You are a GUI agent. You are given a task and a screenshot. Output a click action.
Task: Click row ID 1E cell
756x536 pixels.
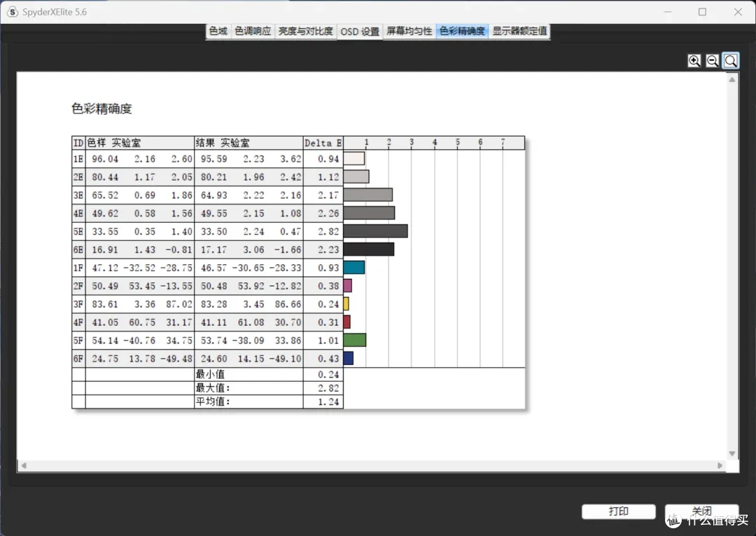coord(78,159)
